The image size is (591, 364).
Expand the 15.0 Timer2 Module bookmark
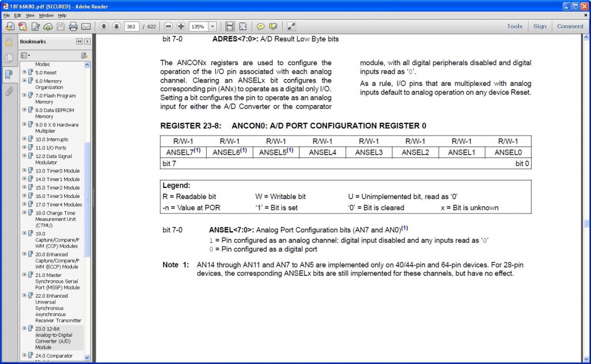(x=24, y=187)
